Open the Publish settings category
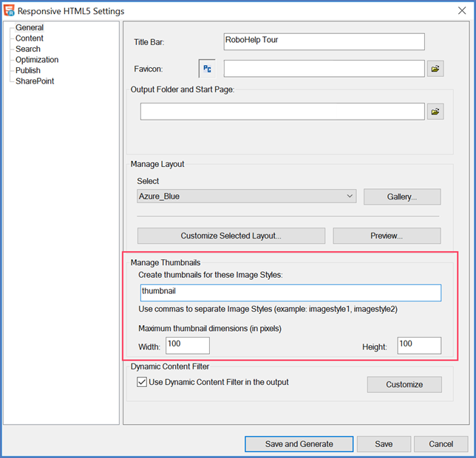476x458 pixels. [x=28, y=70]
